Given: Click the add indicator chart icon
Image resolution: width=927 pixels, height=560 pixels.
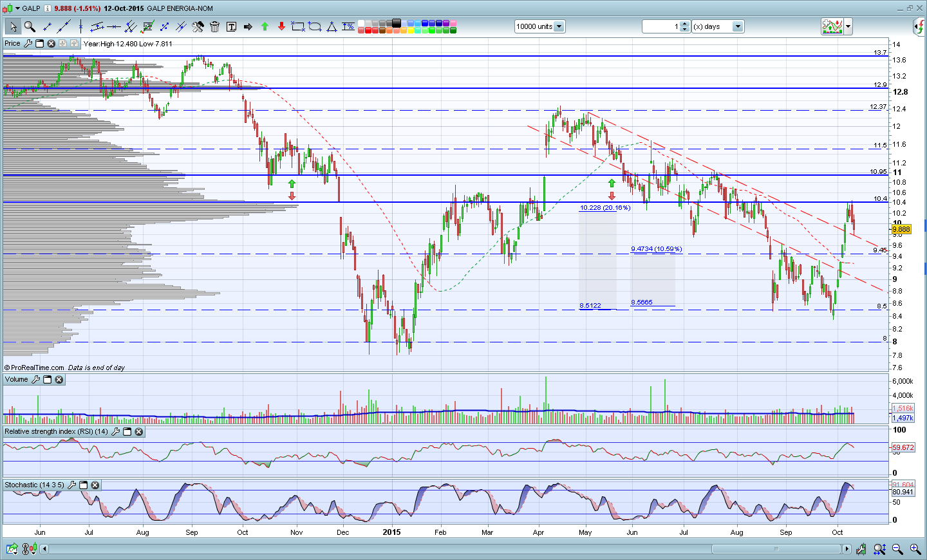Looking at the screenshot, I should tap(832, 26).
